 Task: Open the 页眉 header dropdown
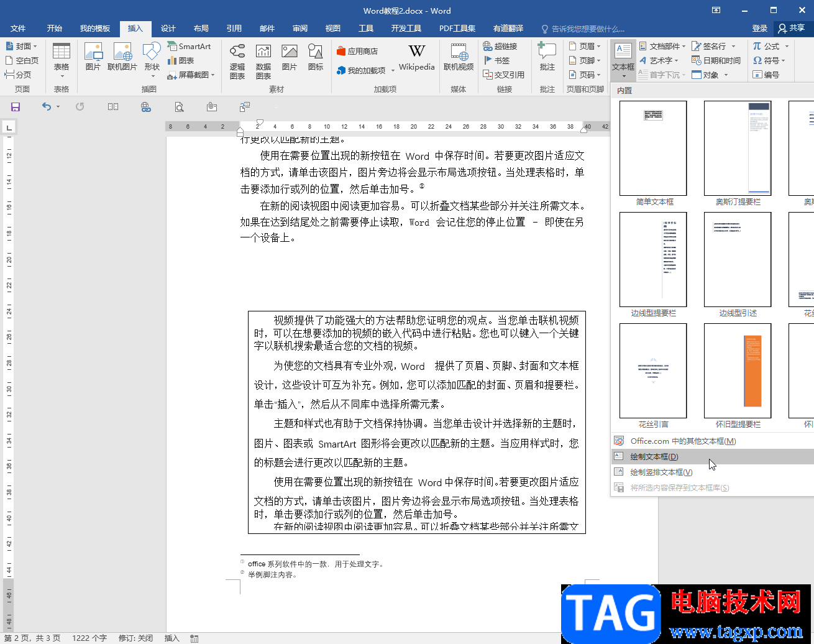[585, 46]
